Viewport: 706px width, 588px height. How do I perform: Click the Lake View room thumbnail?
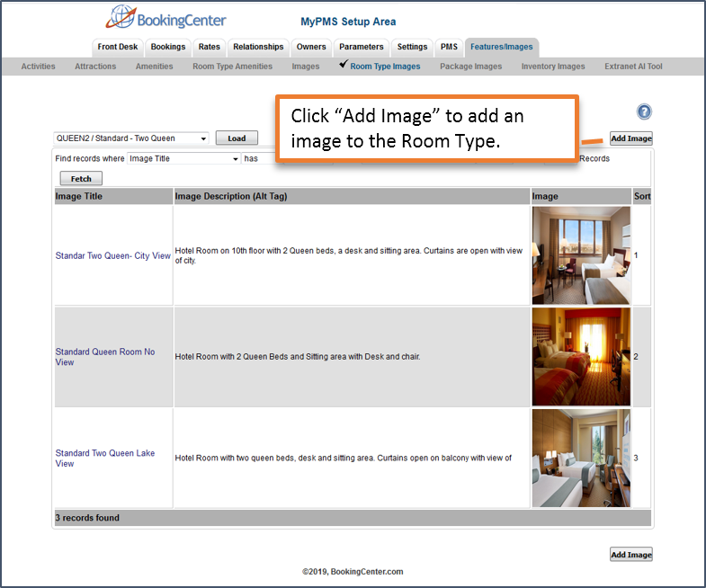[x=581, y=458]
